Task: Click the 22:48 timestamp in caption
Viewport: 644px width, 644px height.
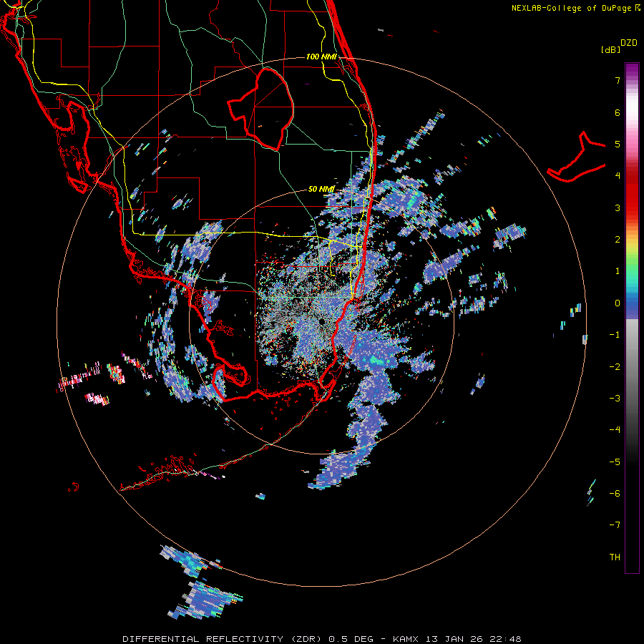Action: tap(505, 639)
